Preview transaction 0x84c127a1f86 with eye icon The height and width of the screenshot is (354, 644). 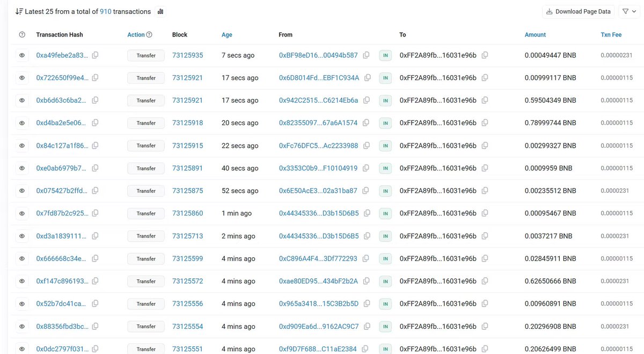pos(22,146)
